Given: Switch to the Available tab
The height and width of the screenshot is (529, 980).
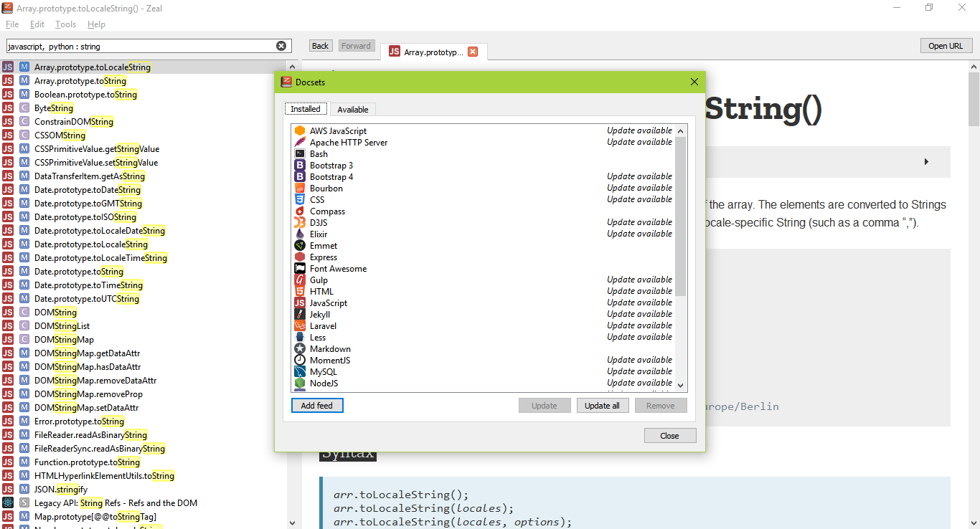Looking at the screenshot, I should [353, 110].
